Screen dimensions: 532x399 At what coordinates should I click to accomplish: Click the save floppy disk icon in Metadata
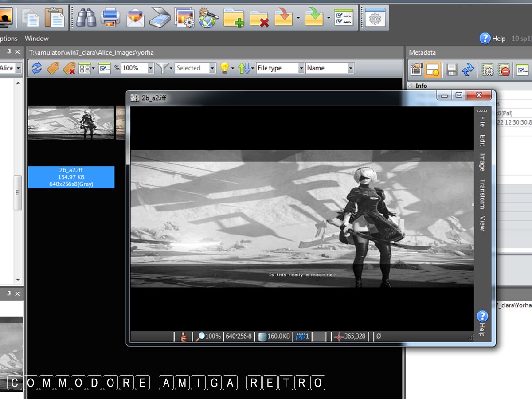coord(451,70)
